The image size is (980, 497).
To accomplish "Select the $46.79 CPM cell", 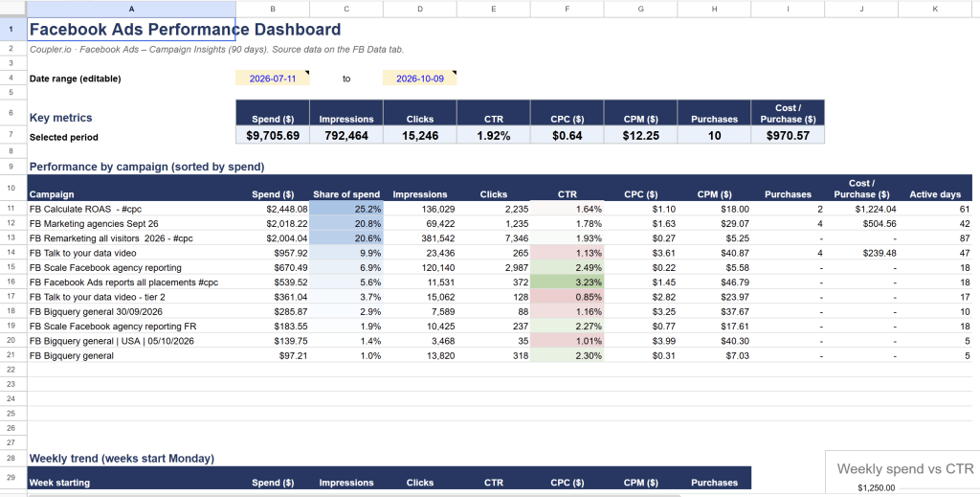I will (x=714, y=282).
